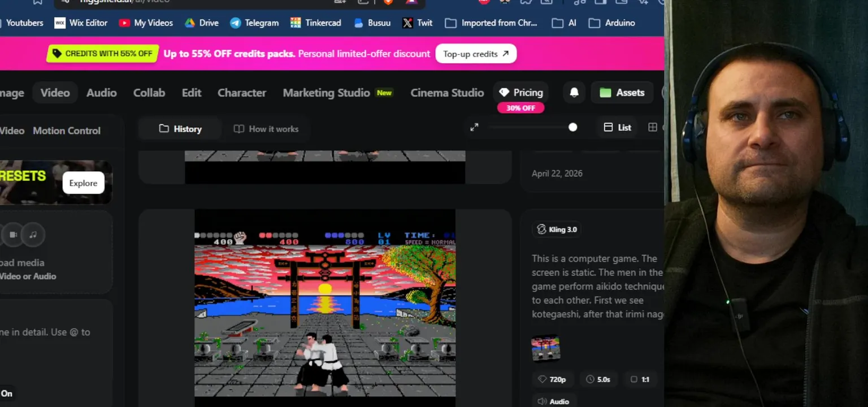Open the Collab tab
Image resolution: width=868 pixels, height=407 pixels.
tap(149, 93)
